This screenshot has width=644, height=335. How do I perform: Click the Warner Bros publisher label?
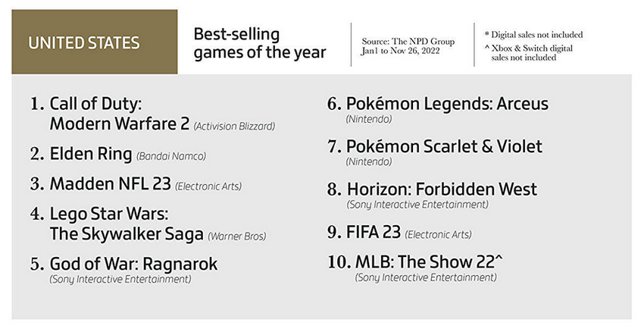pyautogui.click(x=236, y=236)
